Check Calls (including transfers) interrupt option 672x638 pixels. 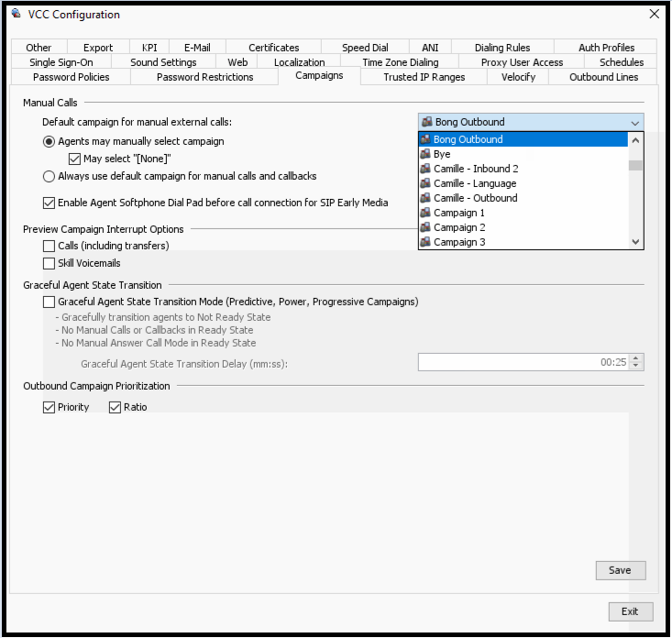(x=49, y=246)
